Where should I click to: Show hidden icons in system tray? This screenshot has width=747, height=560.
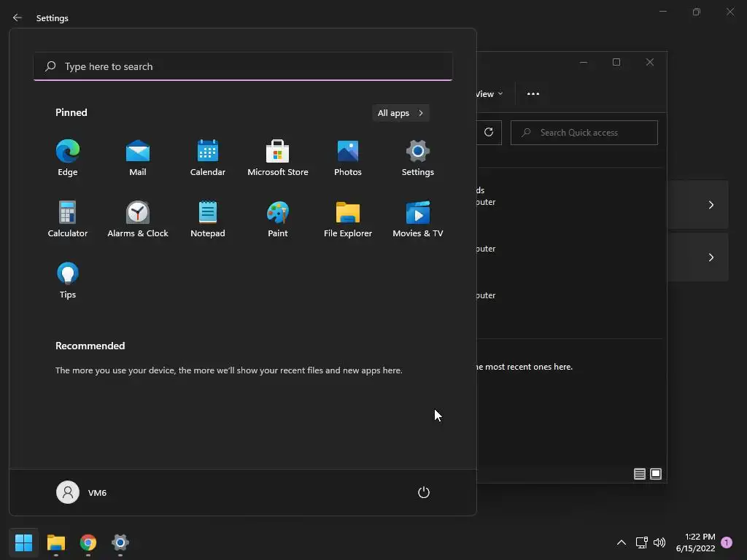click(622, 542)
